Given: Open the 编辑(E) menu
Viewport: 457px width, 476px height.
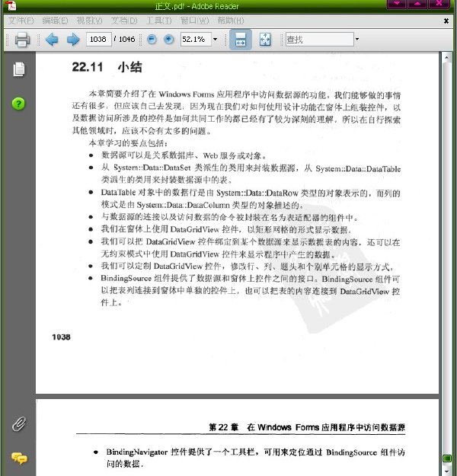Looking at the screenshot, I should coord(55,21).
